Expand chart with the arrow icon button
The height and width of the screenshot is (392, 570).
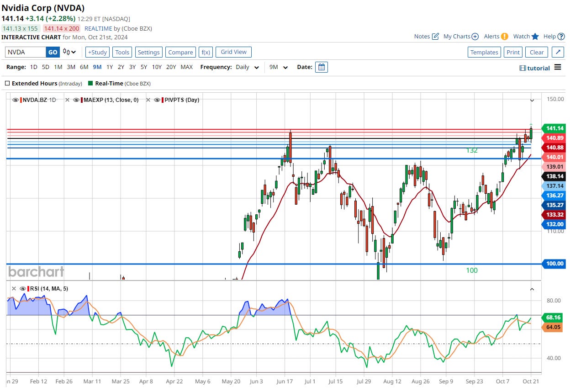pos(558,52)
